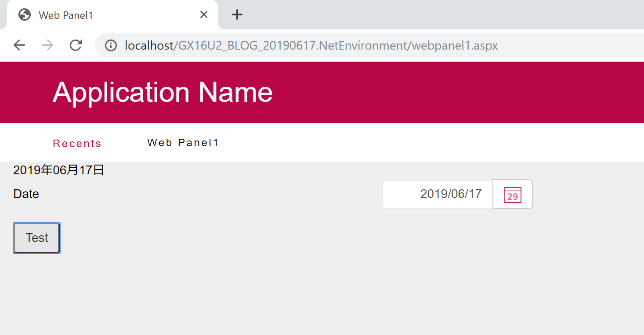This screenshot has height=335, width=644.
Task: Click the Test button
Action: [37, 238]
